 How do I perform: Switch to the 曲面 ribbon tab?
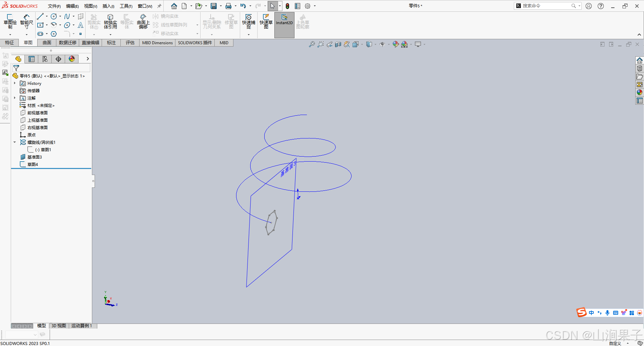(47, 43)
